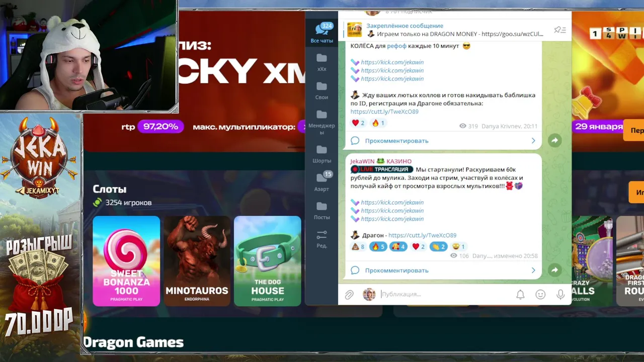Click the microphone voice message icon

(560, 295)
